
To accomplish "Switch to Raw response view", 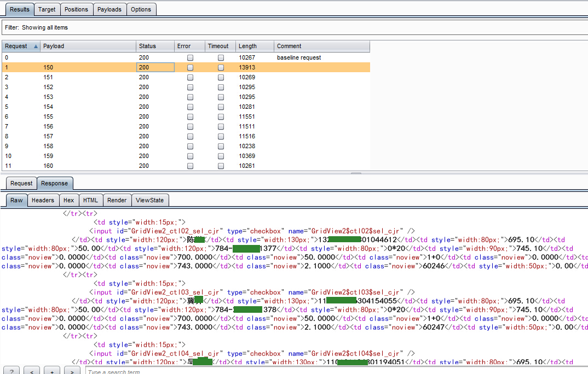I will 16,200.
